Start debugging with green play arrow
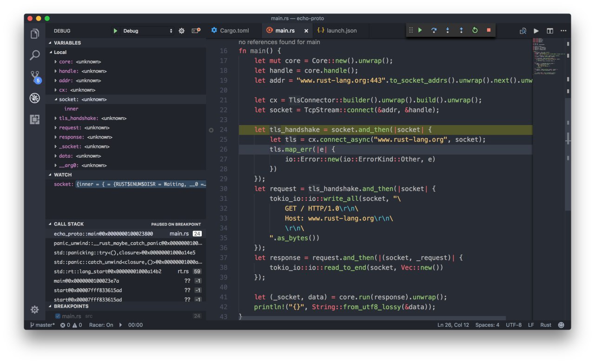Viewport: 595px width, 364px height. click(x=115, y=31)
